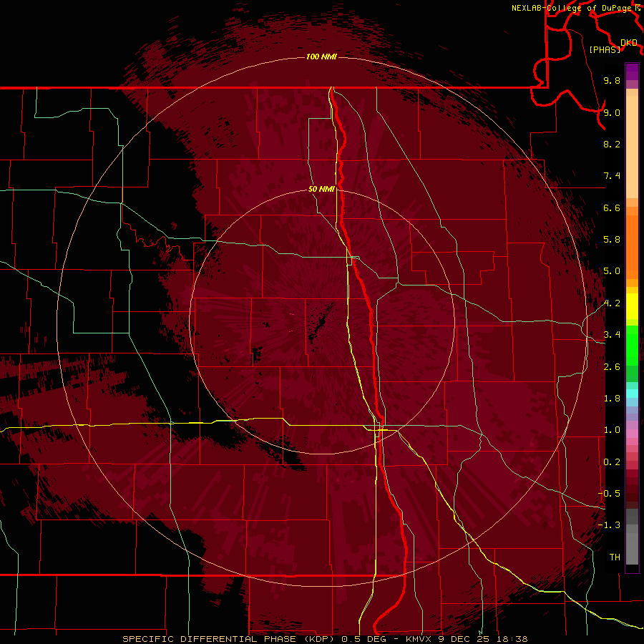Click the 100 NMI range ring label

click(x=321, y=57)
